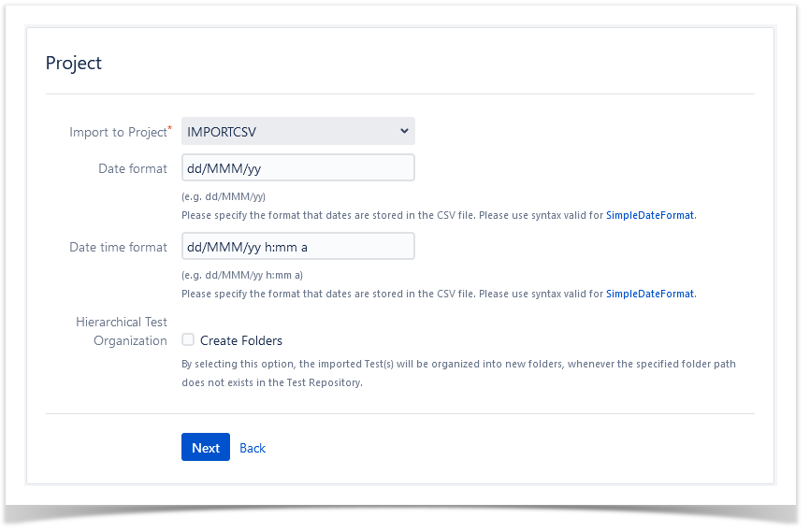
Task: Open the SimpleDateFormat link under Date format
Action: [650, 215]
